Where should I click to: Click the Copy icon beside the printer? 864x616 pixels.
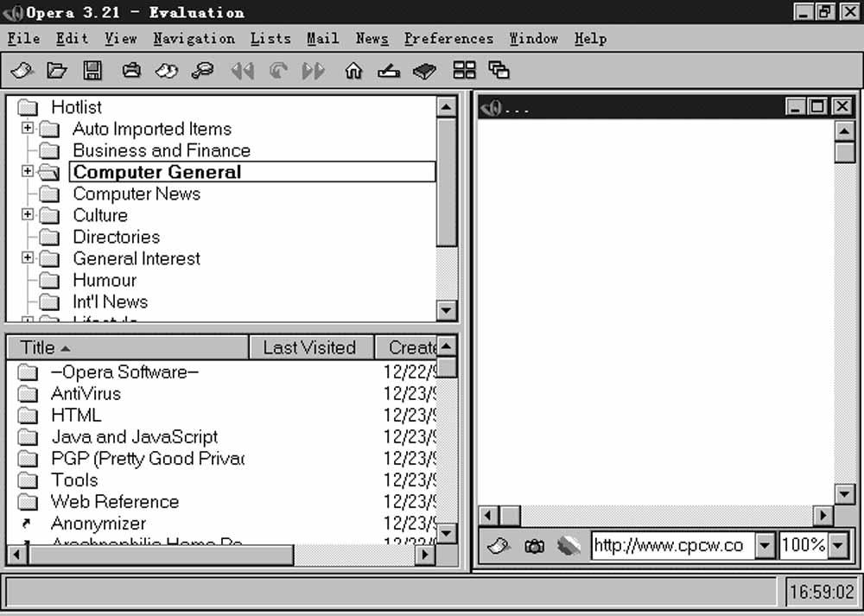[x=167, y=71]
